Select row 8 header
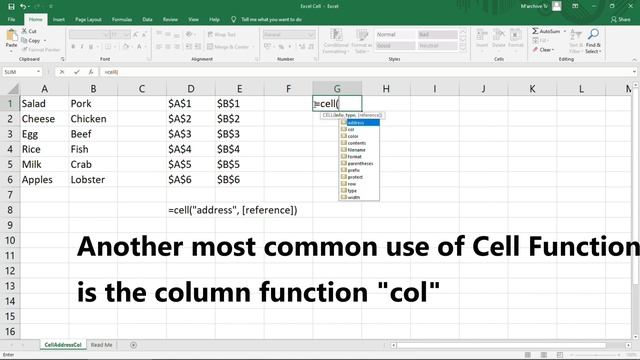Viewport: 640px width, 360px height. tap(10, 210)
